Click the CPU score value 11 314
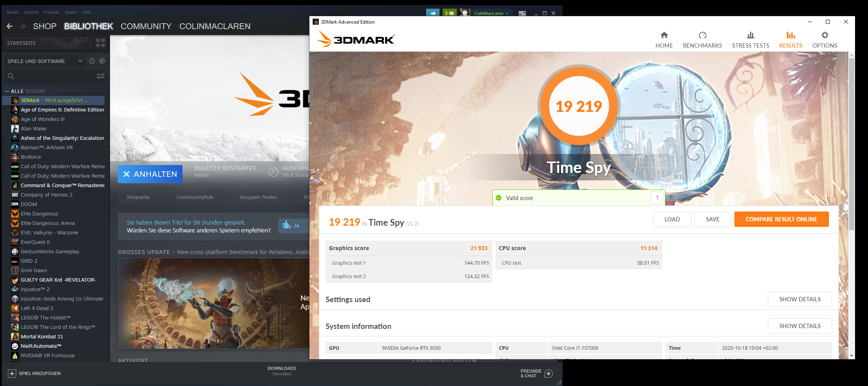This screenshot has height=386, width=868. (649, 248)
